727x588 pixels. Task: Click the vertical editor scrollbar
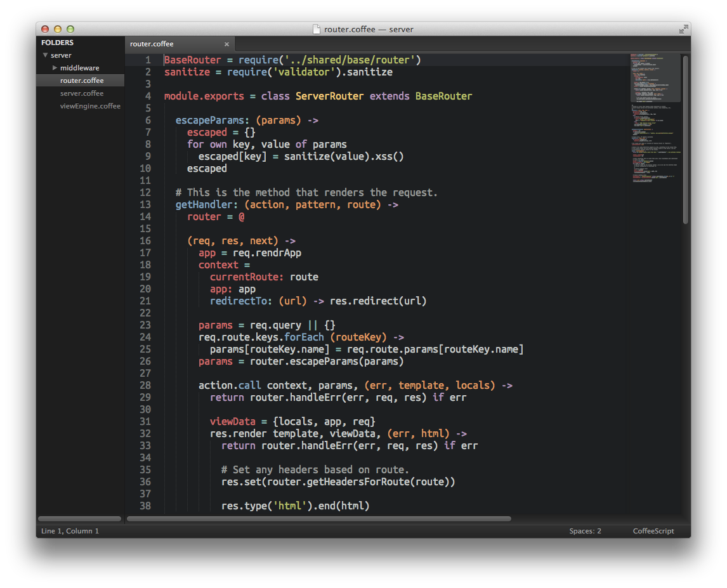pos(685,140)
